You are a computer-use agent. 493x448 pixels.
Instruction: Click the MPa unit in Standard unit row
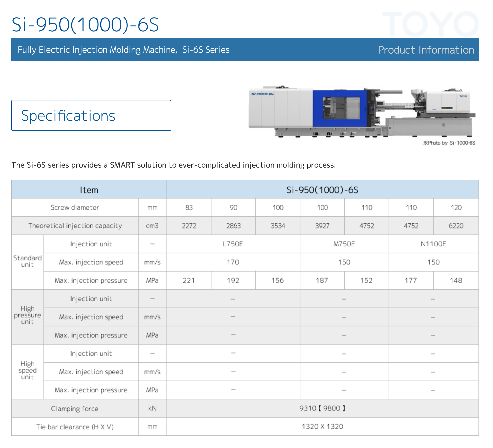click(152, 280)
